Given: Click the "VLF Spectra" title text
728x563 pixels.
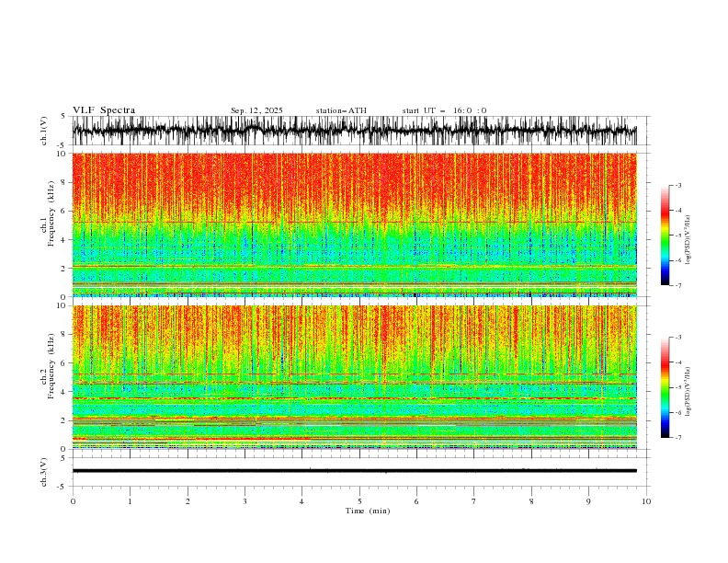Looking at the screenshot, I should [104, 110].
